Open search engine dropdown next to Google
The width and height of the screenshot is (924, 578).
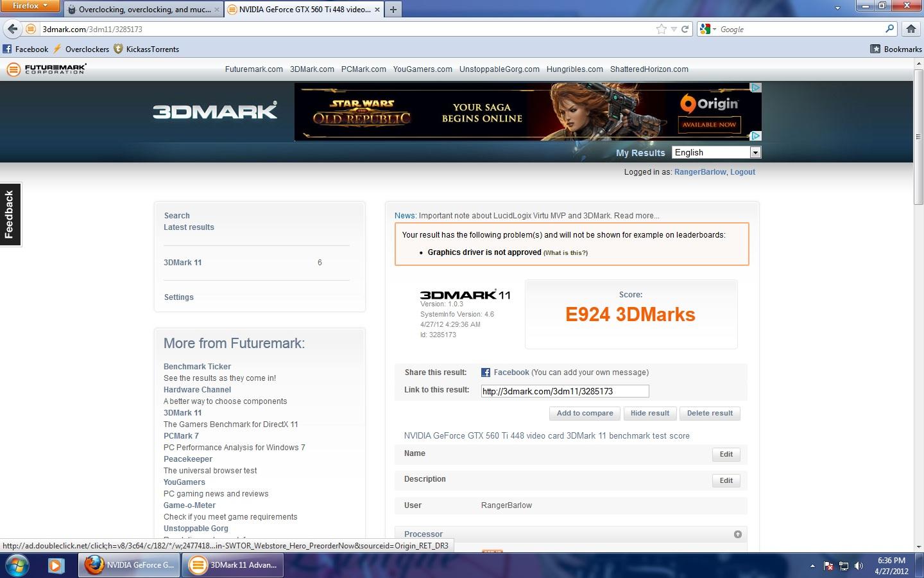click(708, 29)
